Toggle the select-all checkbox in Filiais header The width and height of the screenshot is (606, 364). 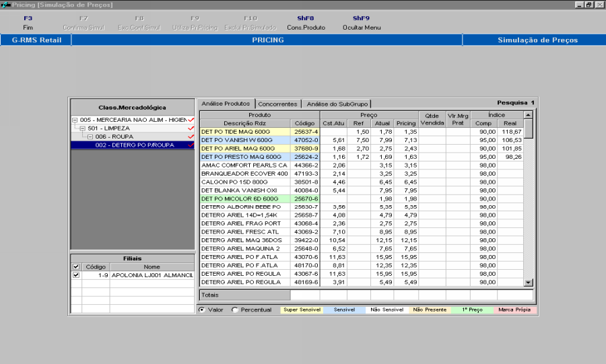click(76, 267)
